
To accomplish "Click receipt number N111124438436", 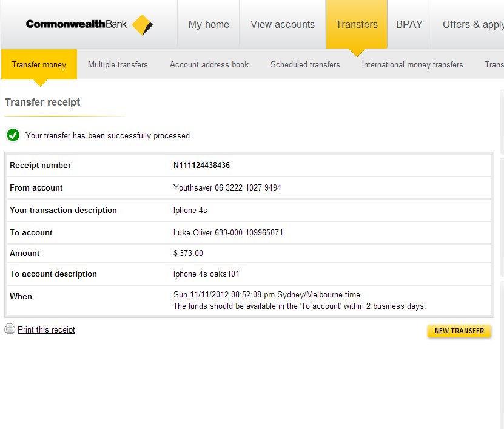I will (201, 165).
